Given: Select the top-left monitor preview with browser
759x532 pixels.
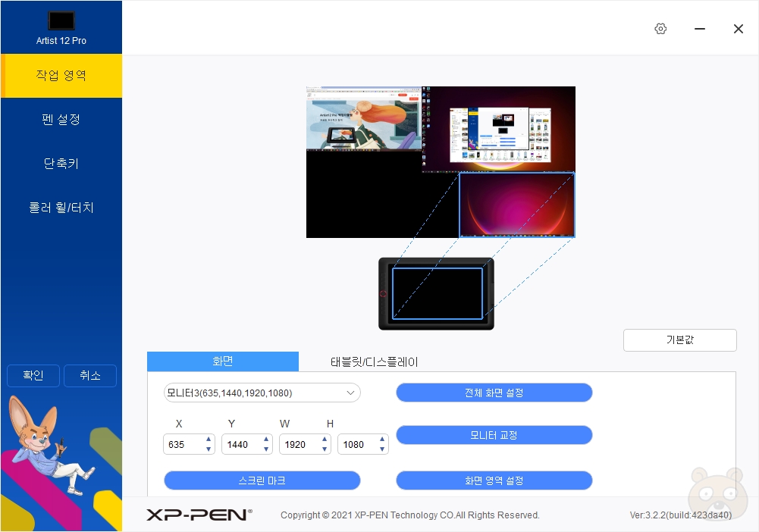Looking at the screenshot, I should click(x=363, y=118).
